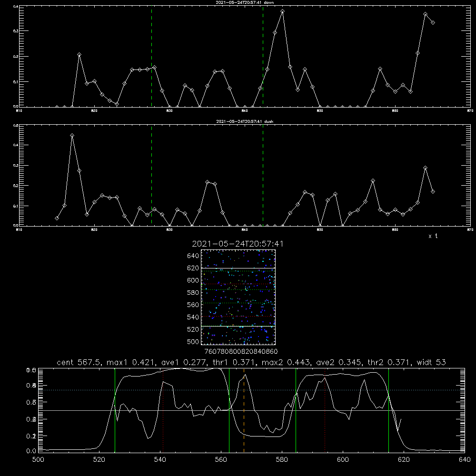This screenshot has height=476, width=476.
Task: Click y-axis label 600 beside detector image
Action: (193, 280)
